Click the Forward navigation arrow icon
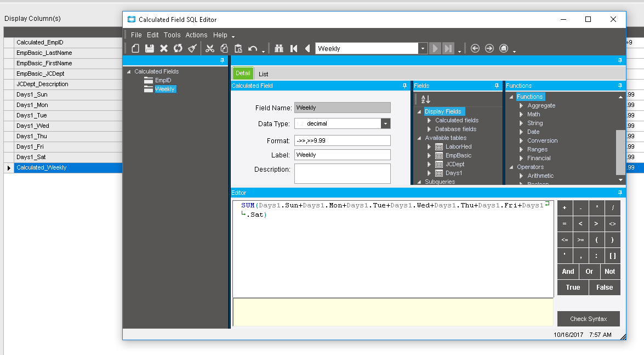This screenshot has height=355, width=644. [489, 48]
